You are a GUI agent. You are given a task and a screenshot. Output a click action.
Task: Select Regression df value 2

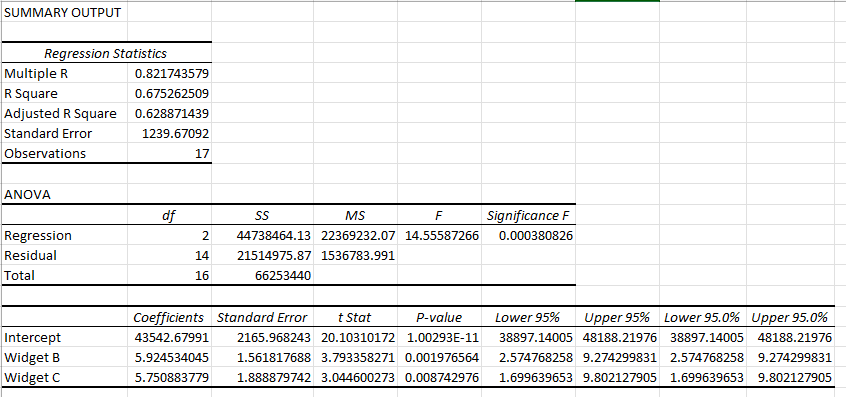click(x=170, y=236)
